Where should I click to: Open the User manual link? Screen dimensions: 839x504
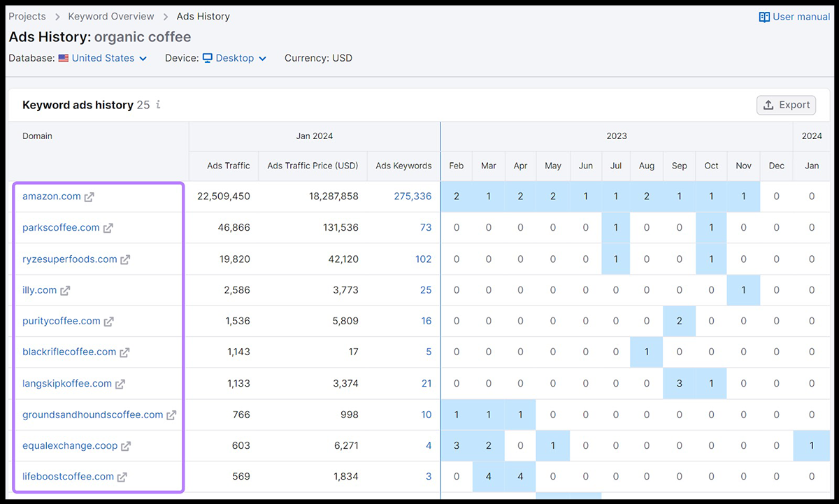(x=794, y=17)
